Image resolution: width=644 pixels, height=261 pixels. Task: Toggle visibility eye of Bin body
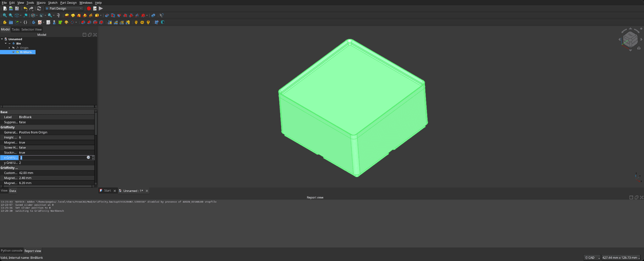10,43
